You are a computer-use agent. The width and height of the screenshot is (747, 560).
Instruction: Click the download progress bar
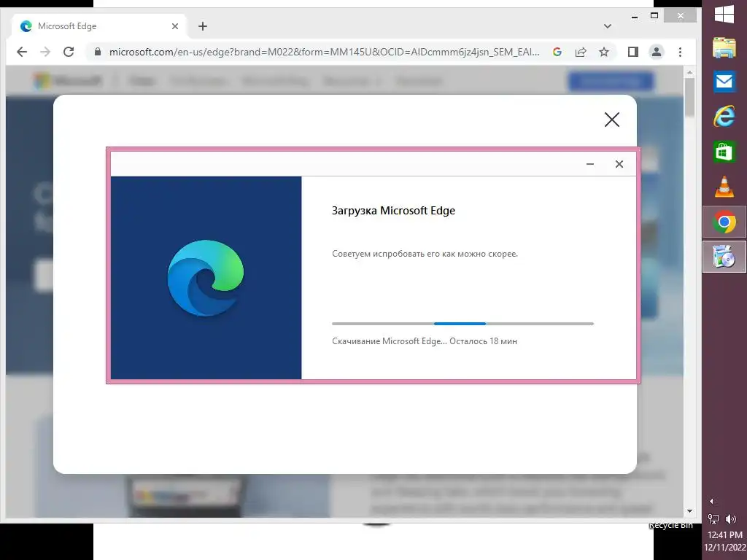tap(462, 324)
